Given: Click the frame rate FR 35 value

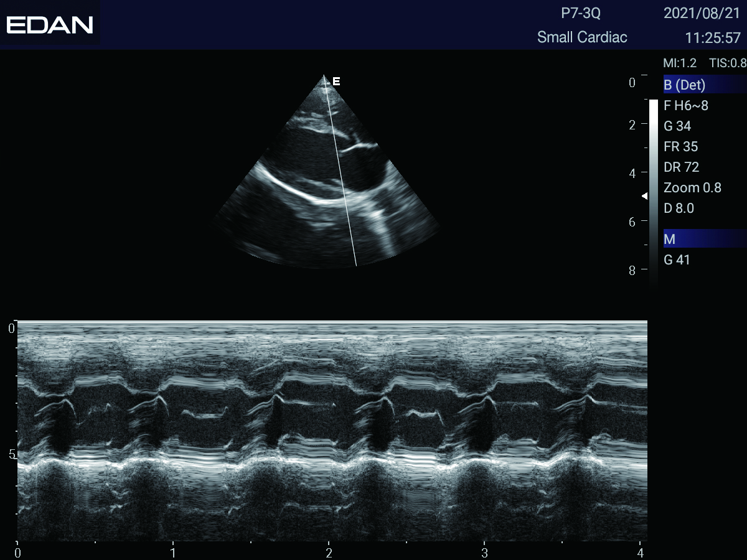Looking at the screenshot, I should point(680,147).
